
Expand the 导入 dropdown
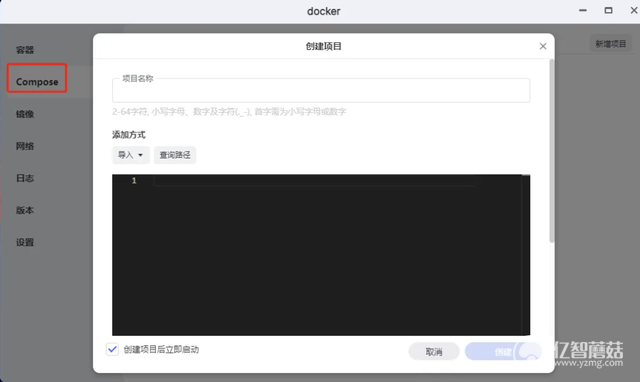coord(131,155)
